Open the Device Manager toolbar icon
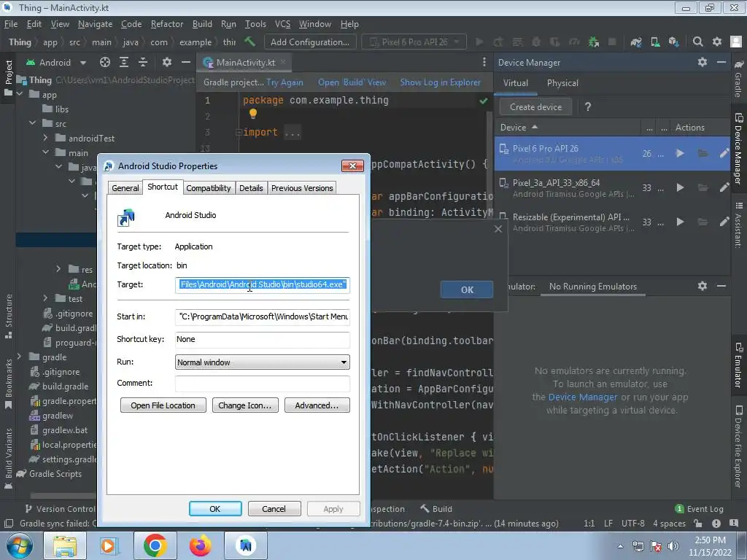 point(655,42)
